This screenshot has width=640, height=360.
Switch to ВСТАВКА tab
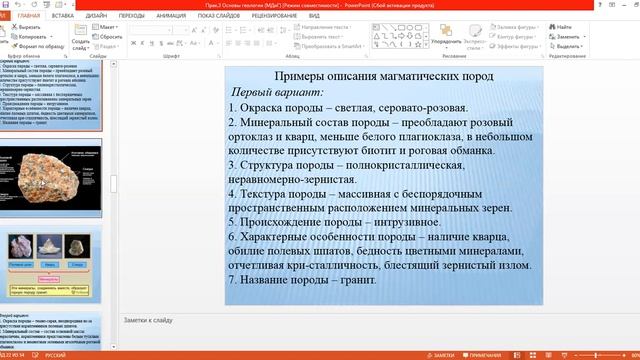[63, 16]
